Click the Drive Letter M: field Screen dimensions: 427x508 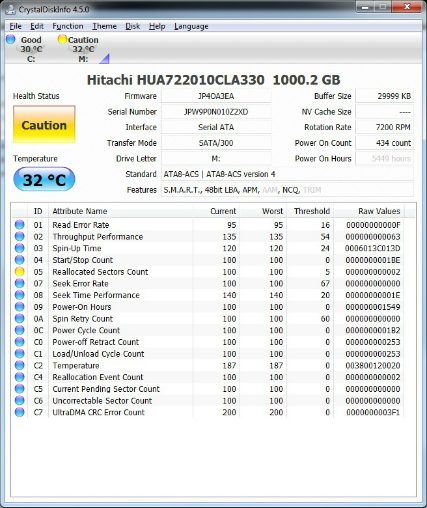point(216,159)
